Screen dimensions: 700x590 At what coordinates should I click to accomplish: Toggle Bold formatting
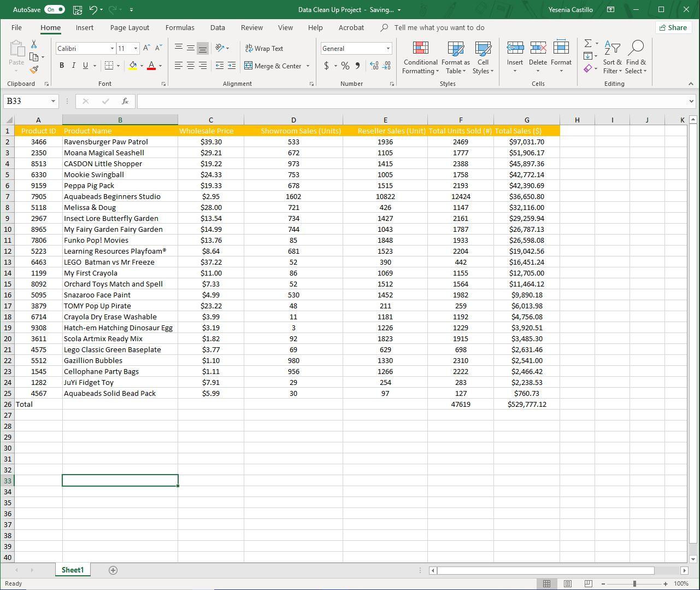point(61,66)
